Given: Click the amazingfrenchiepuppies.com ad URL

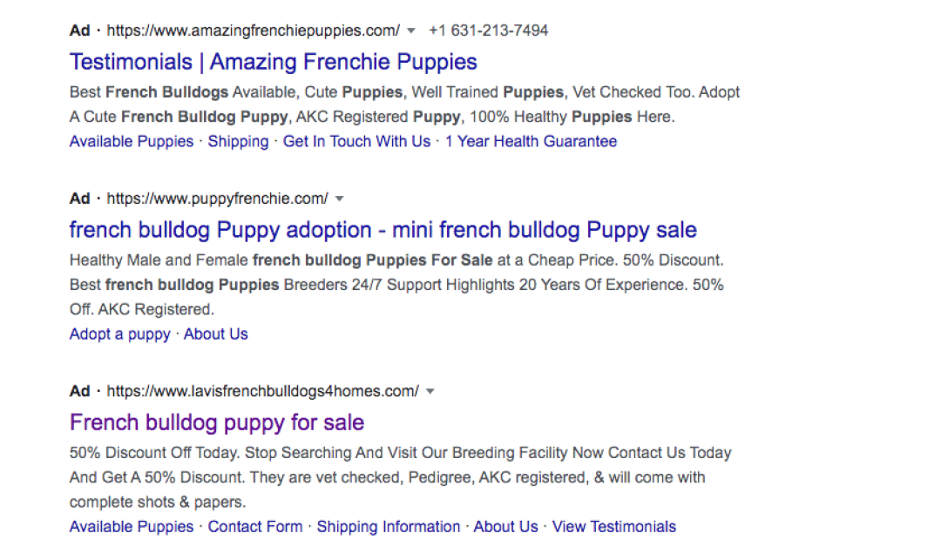Looking at the screenshot, I should pos(253,31).
